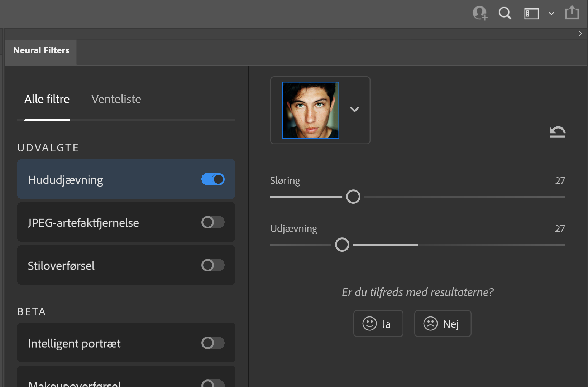588x387 pixels.
Task: Click the add account icon
Action: point(480,13)
